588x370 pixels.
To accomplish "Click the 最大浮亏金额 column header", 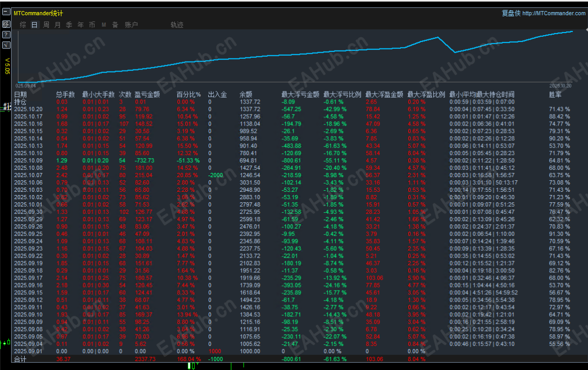I will click(x=300, y=95).
